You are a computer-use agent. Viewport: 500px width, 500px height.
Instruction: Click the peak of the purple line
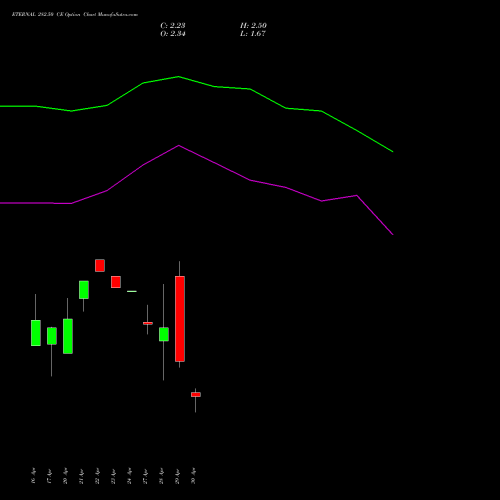[179, 145]
